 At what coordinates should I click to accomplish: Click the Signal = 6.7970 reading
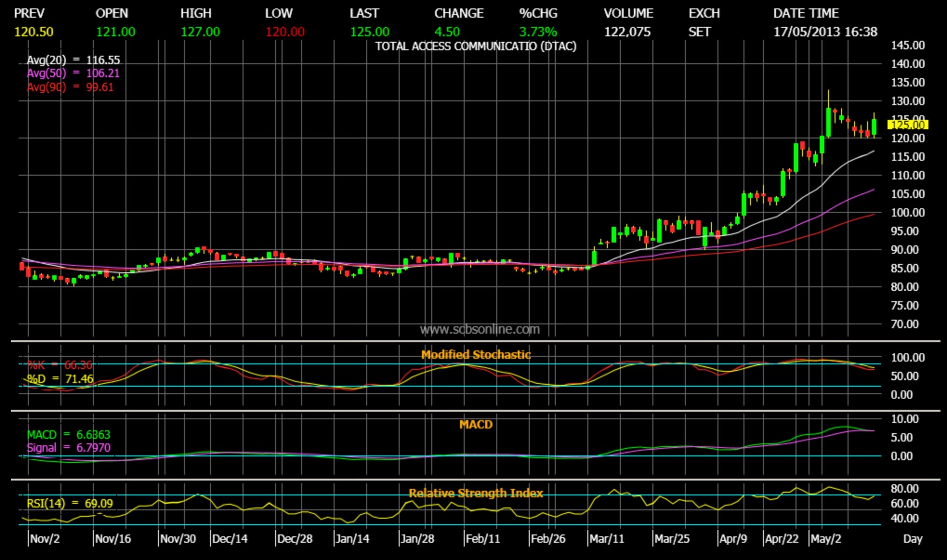coord(68,448)
